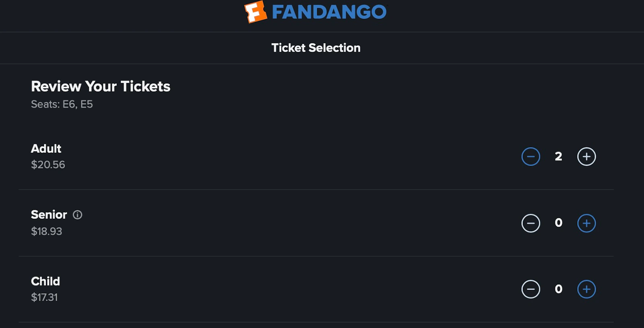Click the $17.31 Child price
644x328 pixels.
(44, 297)
